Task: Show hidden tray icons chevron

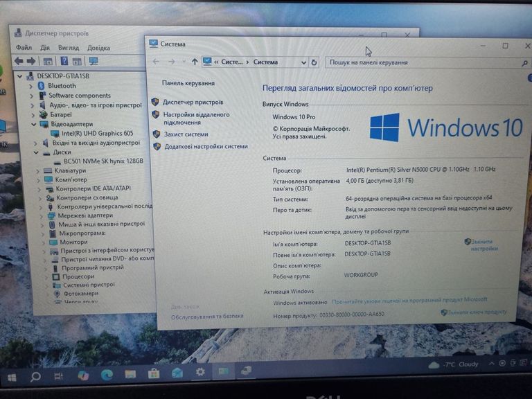Action: [491, 364]
